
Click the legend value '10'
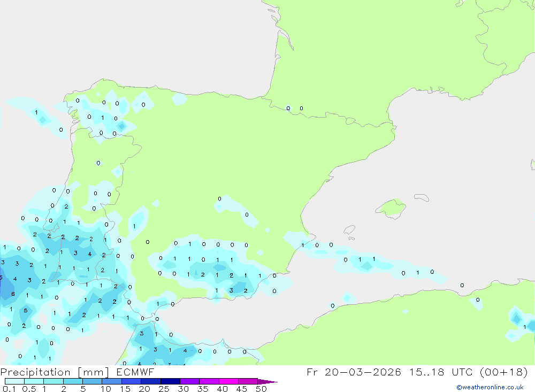[106, 389]
